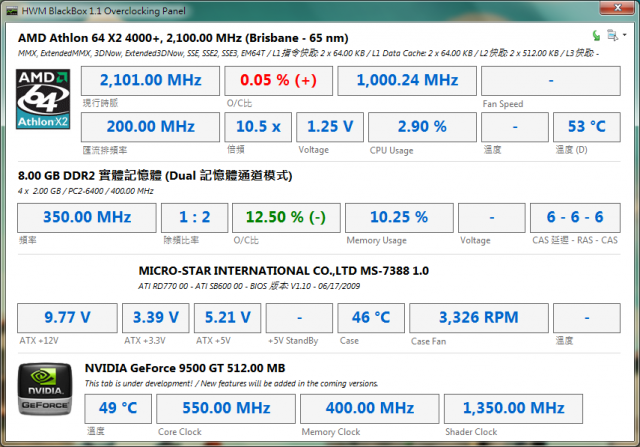Viewport: 640px width, 447px height.
Task: Click the empty Fan Speed value box
Action: [551, 80]
